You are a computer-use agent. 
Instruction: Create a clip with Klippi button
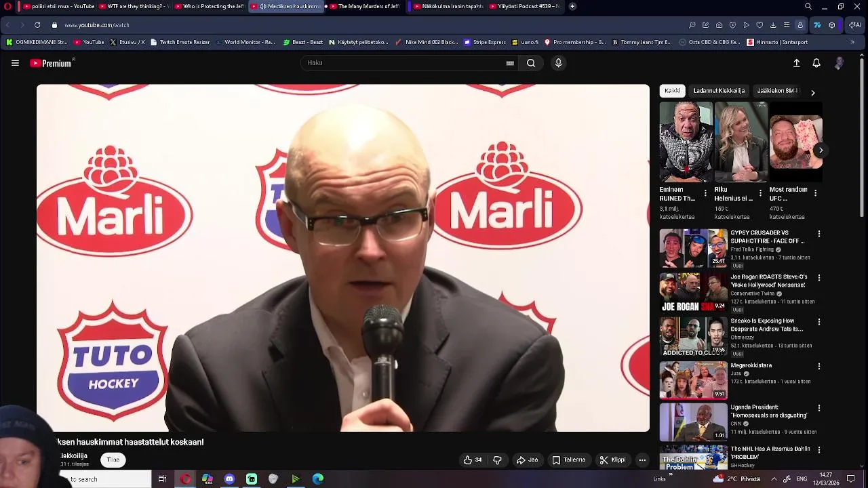pos(612,460)
